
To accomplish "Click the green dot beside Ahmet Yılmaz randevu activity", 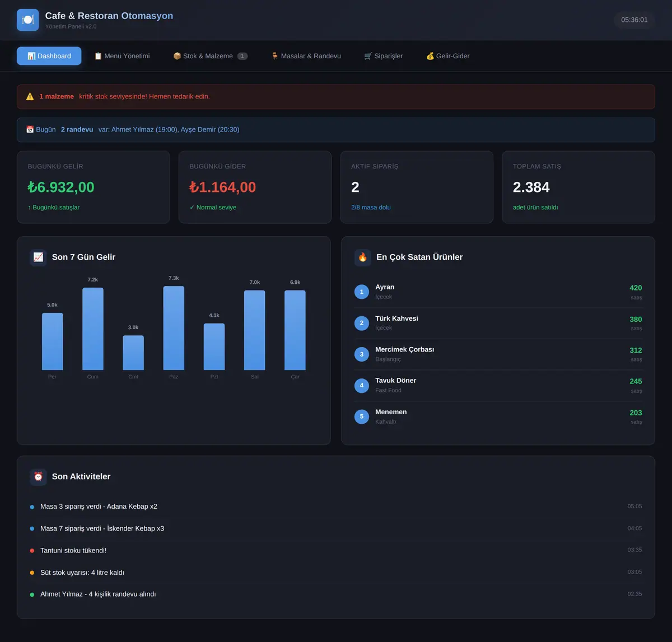I will coord(32,594).
